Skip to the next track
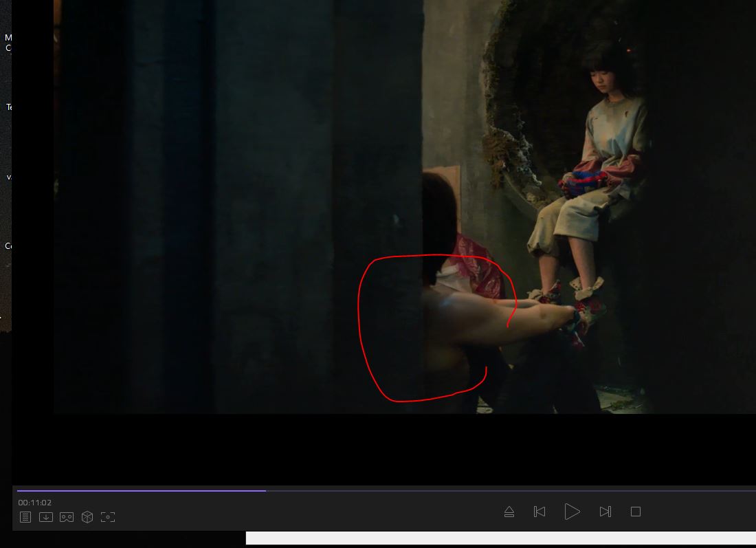Screen dimensions: 756x548 [605, 512]
